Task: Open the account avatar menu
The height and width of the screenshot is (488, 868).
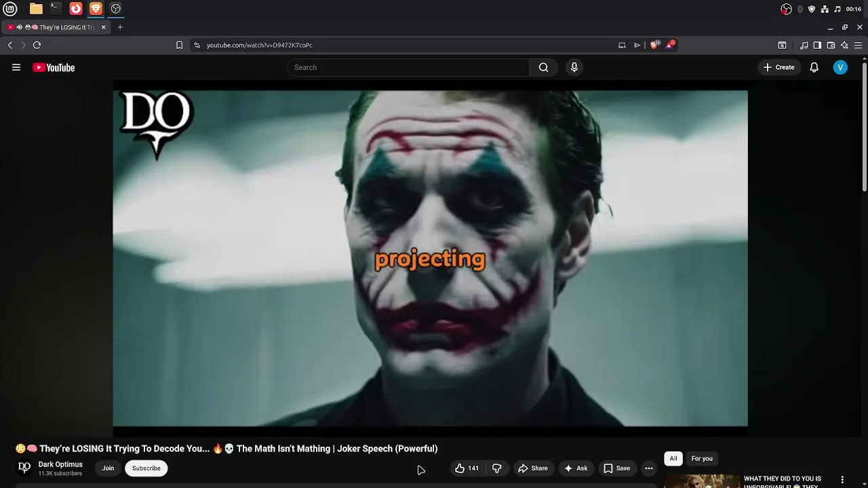Action: pyautogui.click(x=840, y=67)
